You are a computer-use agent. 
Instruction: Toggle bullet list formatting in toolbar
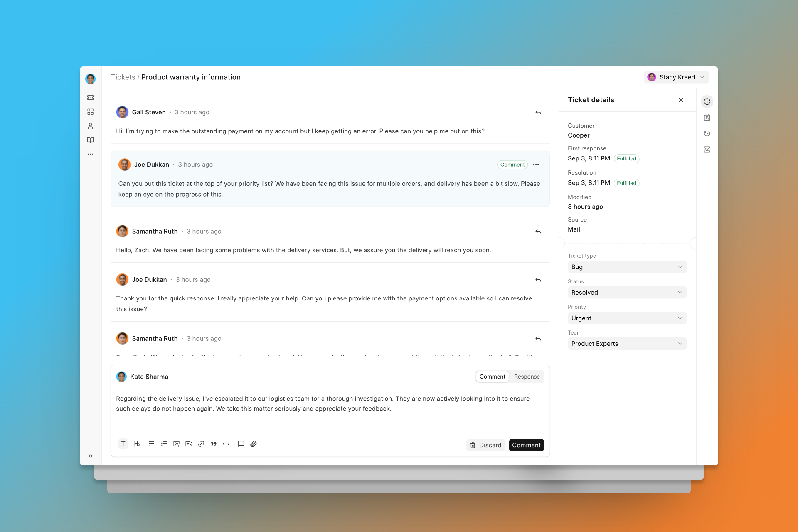(x=152, y=443)
